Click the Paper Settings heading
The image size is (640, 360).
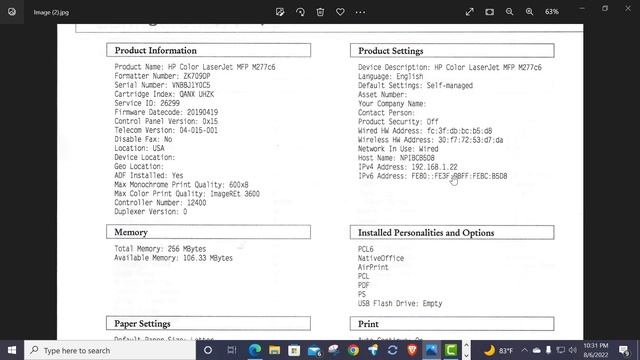point(142,323)
